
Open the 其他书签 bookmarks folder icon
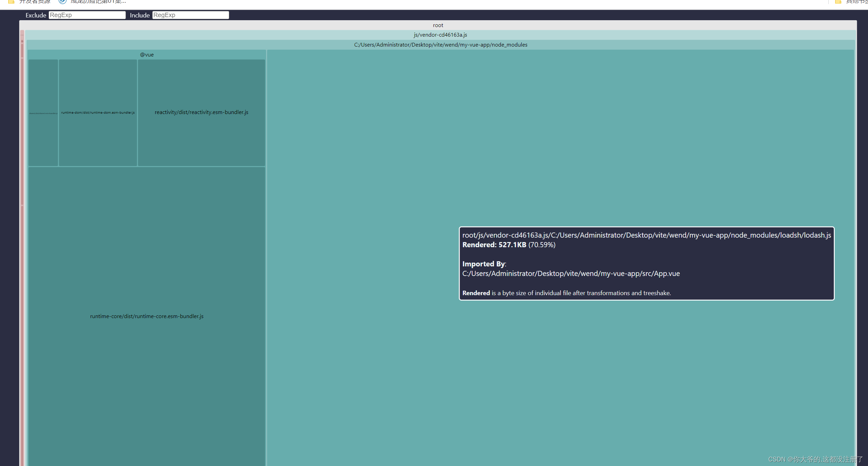pyautogui.click(x=838, y=2)
